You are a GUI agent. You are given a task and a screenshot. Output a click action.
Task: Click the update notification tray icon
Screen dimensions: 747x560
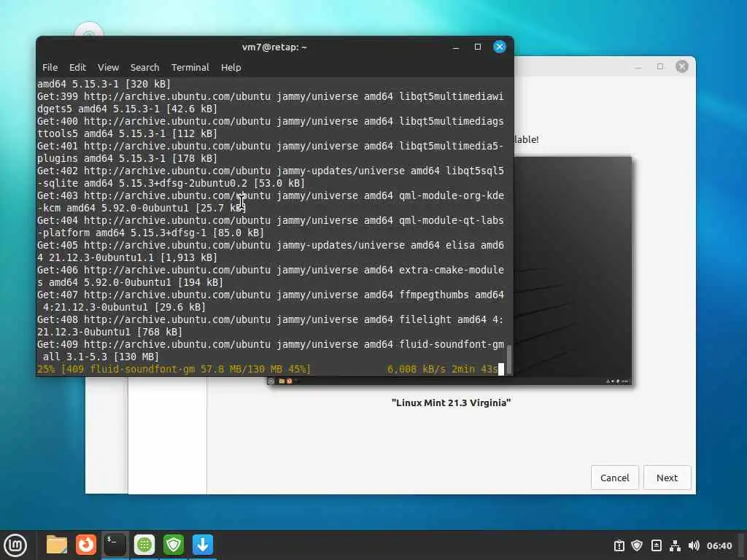coord(619,545)
